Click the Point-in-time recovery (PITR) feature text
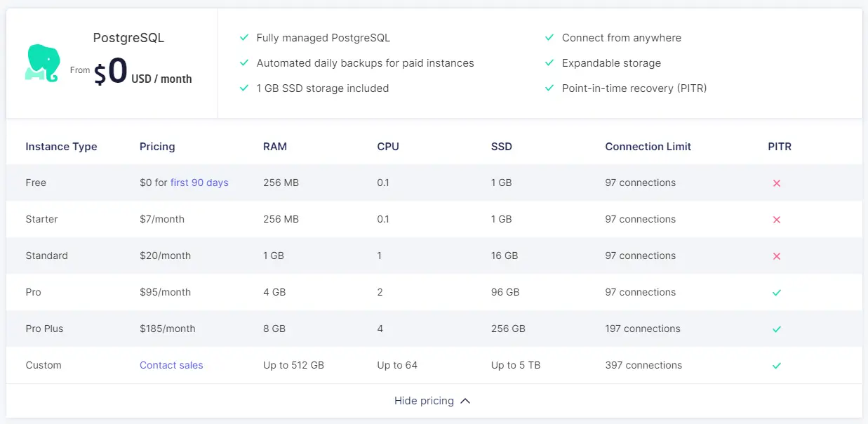The height and width of the screenshot is (424, 868). (634, 88)
